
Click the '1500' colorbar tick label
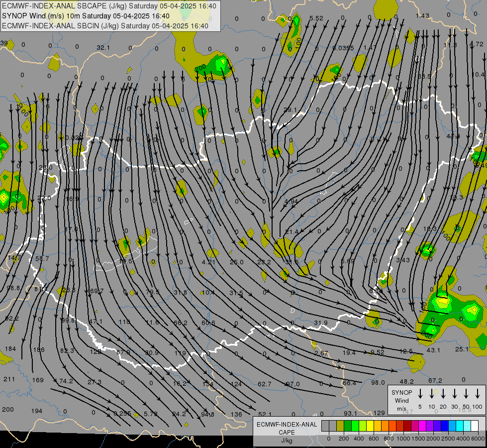pyautogui.click(x=418, y=439)
